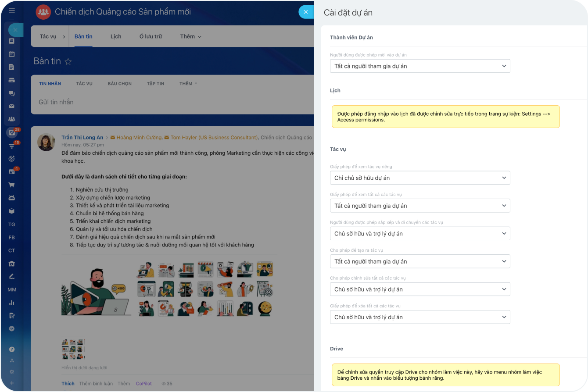The width and height of the screenshot is (588, 392).
Task: Click the Gửi tin nhắn input field
Action: pyautogui.click(x=171, y=102)
